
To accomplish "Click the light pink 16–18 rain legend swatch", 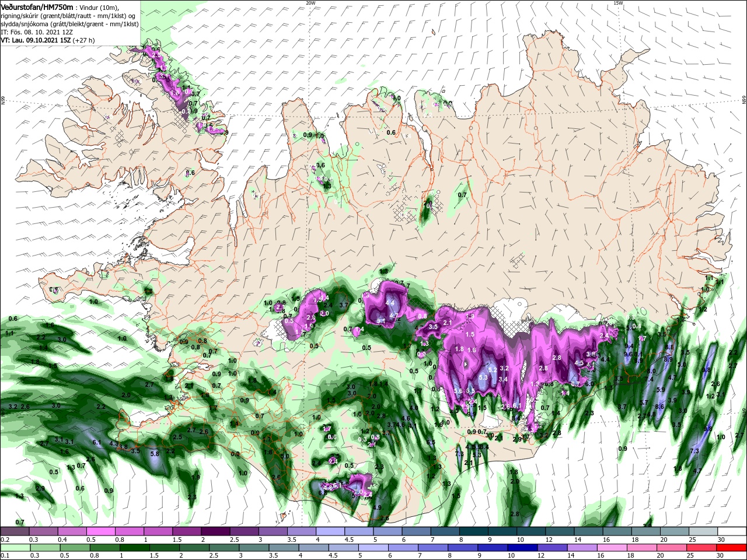I will click(611, 548).
